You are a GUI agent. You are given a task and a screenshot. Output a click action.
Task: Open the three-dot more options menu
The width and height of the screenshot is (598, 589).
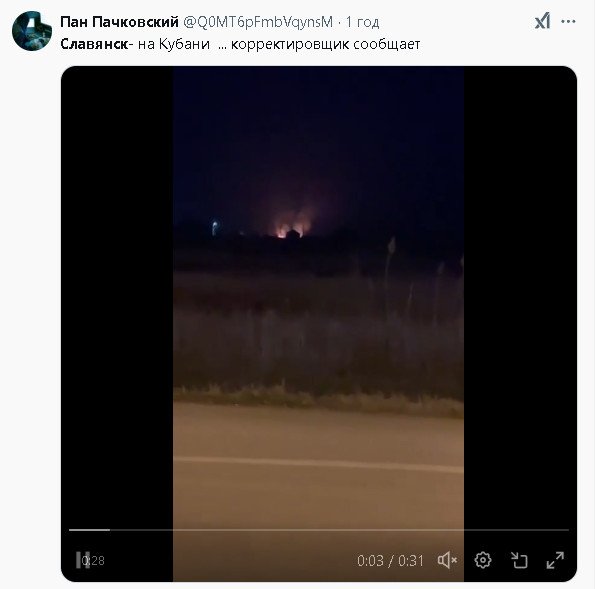coord(568,21)
